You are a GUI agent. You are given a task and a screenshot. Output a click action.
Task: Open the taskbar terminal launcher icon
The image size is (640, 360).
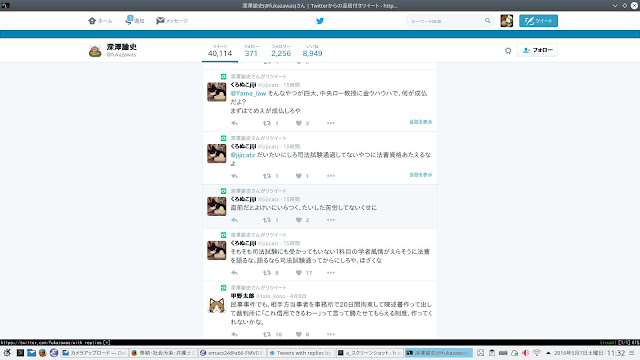pos(20,353)
